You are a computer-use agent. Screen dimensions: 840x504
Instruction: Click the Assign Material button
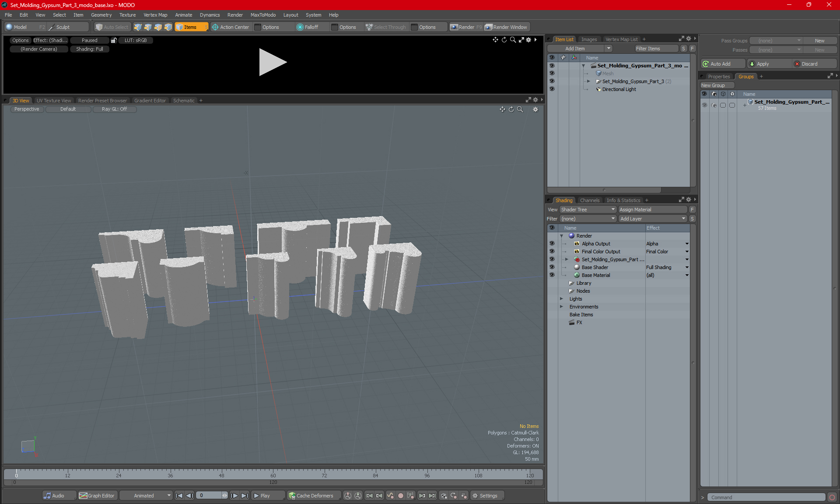(x=652, y=210)
